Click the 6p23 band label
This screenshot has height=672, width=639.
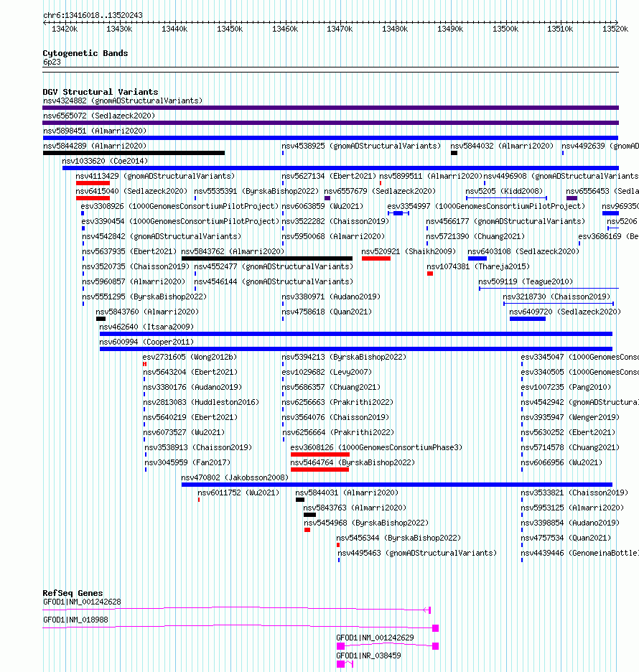coord(52,62)
